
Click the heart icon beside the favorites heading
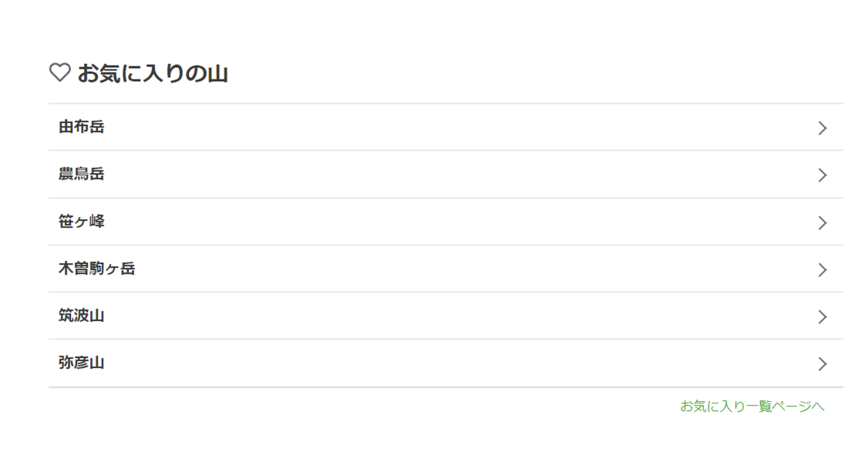point(59,73)
